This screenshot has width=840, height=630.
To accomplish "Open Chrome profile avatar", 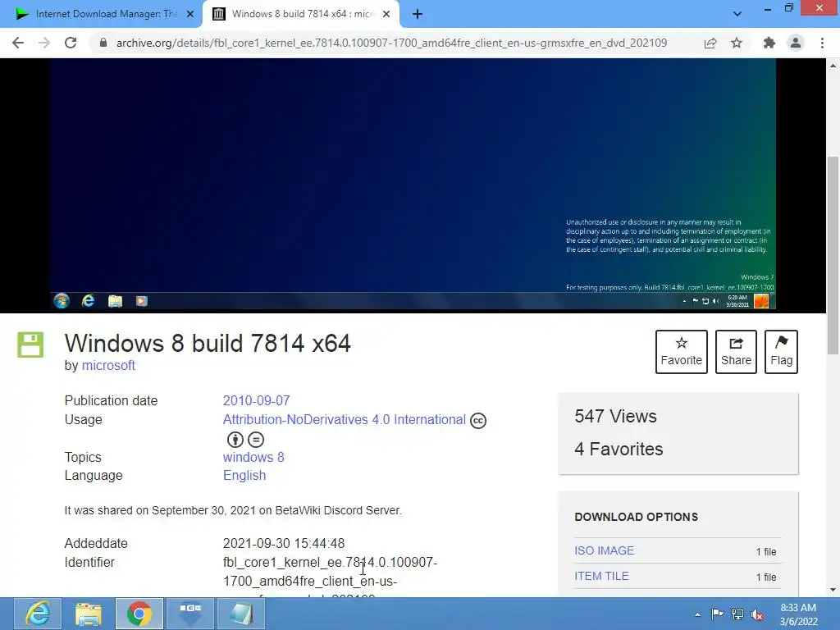I will [796, 43].
